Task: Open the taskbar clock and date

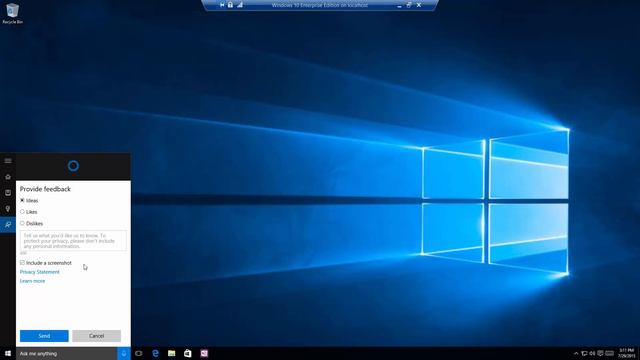Action: pos(626,353)
